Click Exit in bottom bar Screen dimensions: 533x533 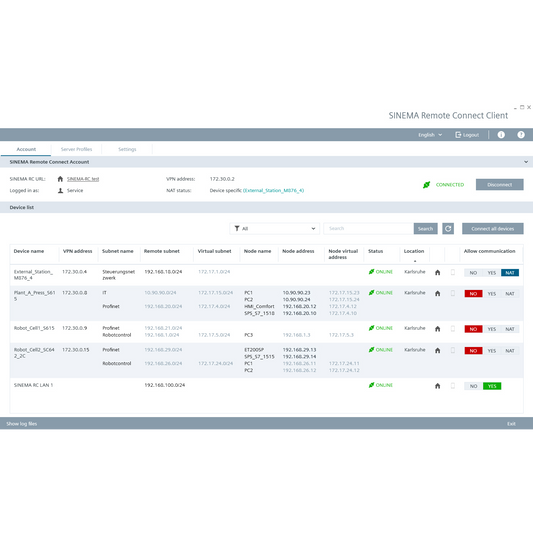point(511,424)
